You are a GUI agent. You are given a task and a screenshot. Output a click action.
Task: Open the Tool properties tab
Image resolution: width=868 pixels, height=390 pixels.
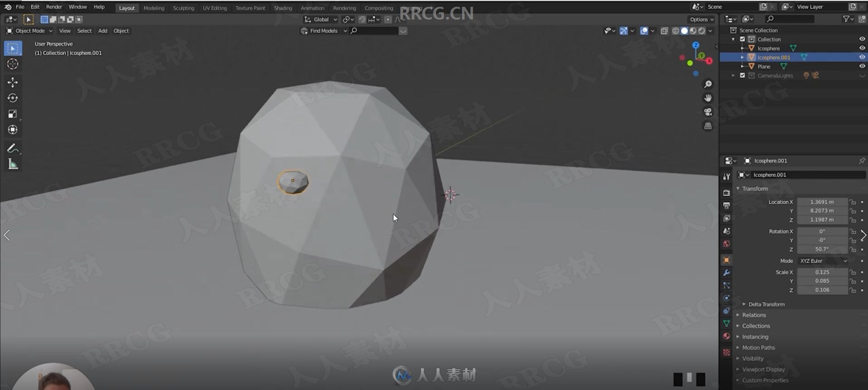pos(726,177)
